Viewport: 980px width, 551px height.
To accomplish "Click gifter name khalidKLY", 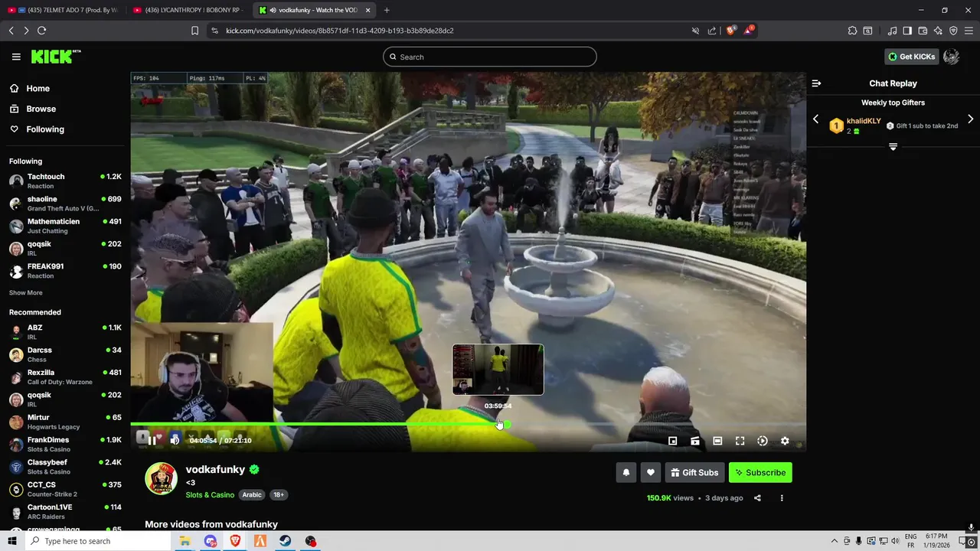I will 864,121.
